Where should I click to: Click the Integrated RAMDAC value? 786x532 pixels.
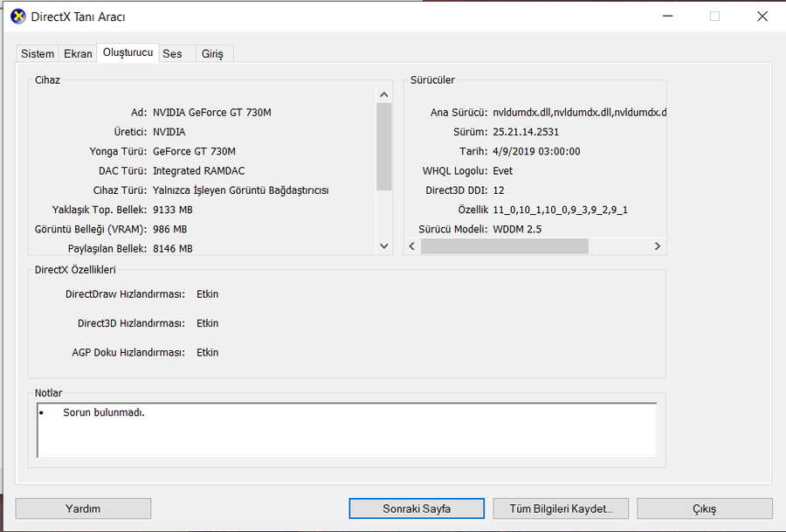[198, 171]
